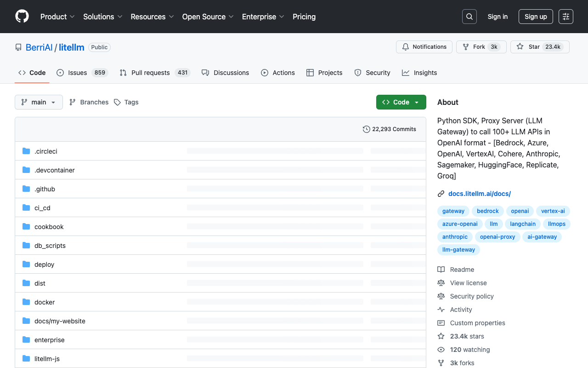Expand the Product menu
The width and height of the screenshot is (588, 368).
click(x=57, y=17)
